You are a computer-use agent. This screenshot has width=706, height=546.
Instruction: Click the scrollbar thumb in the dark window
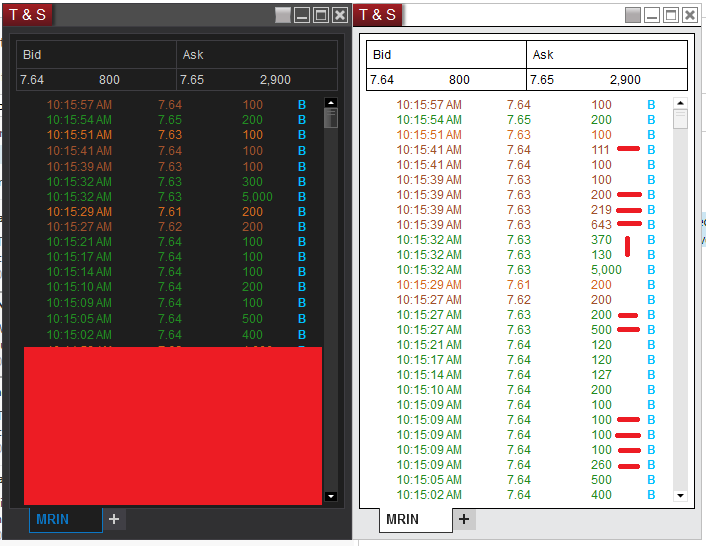[331, 118]
